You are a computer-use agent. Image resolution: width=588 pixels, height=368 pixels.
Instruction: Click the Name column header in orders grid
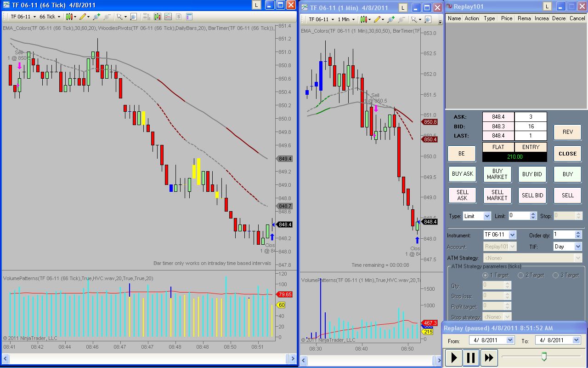click(454, 18)
